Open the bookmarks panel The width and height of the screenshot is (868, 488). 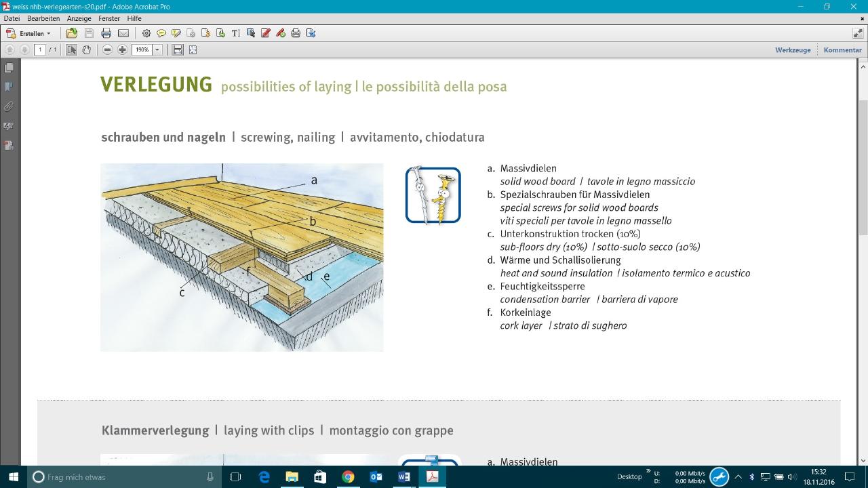click(9, 87)
